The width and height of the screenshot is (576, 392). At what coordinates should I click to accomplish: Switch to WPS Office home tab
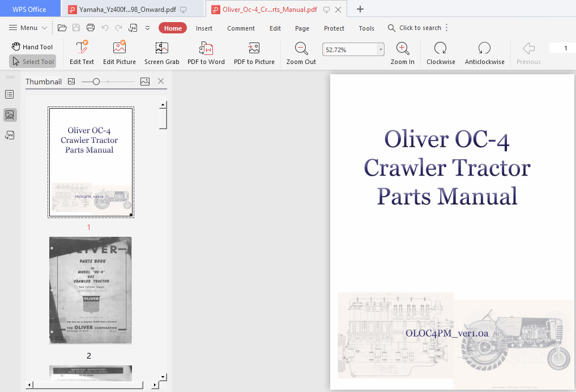click(29, 9)
